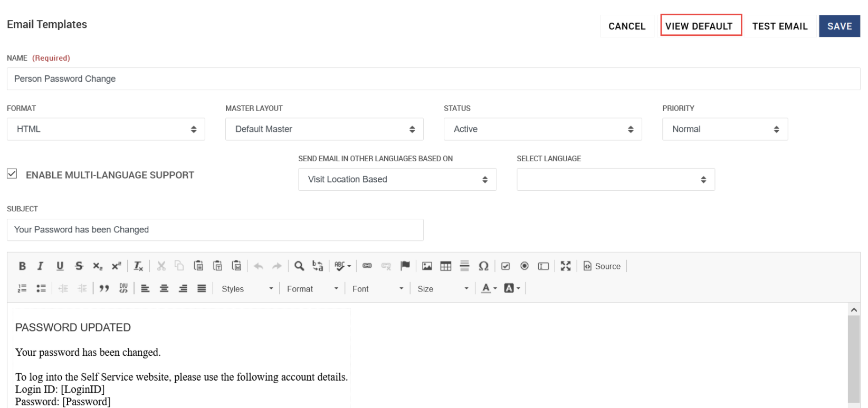Open the Font menu in the editor toolbar

pos(377,289)
